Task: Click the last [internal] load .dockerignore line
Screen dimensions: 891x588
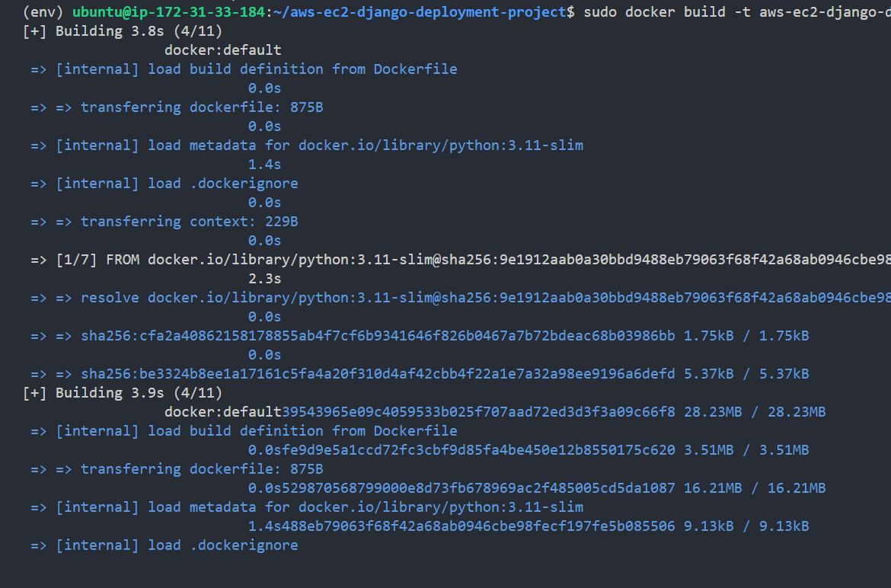Action: click(x=177, y=545)
